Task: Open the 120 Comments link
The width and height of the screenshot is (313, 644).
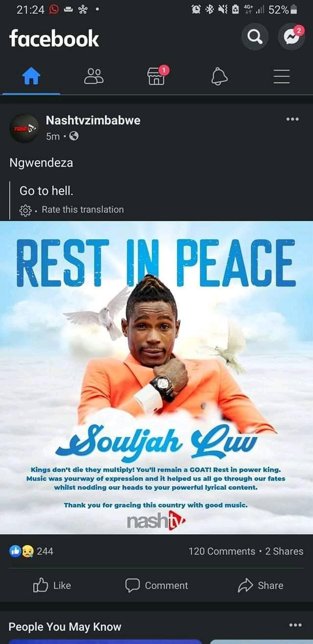Action: pyautogui.click(x=222, y=551)
